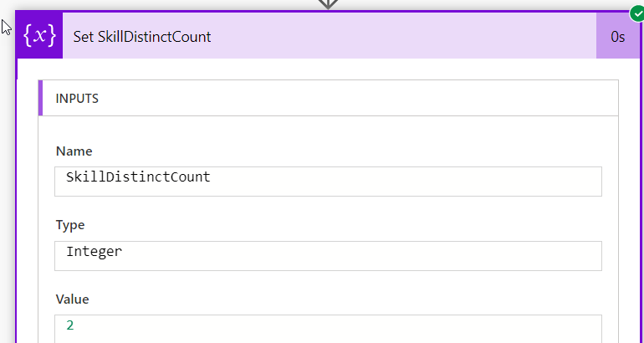Click blank space right of INPUTS label
The image size is (644, 343).
(x=357, y=98)
